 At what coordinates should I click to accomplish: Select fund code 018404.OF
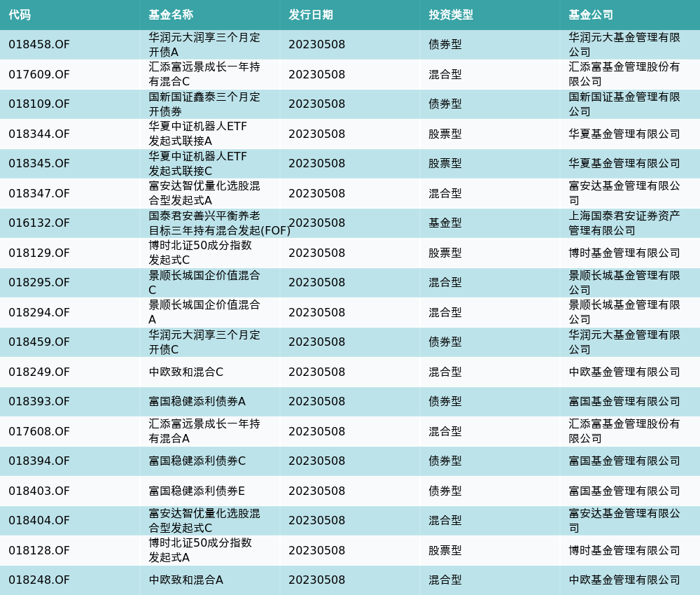pyautogui.click(x=39, y=521)
